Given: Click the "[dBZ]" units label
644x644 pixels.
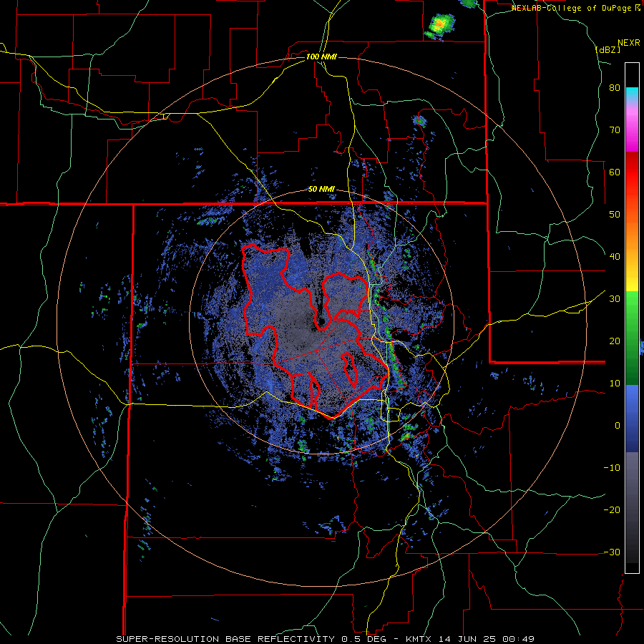Looking at the screenshot, I should coord(608,49).
